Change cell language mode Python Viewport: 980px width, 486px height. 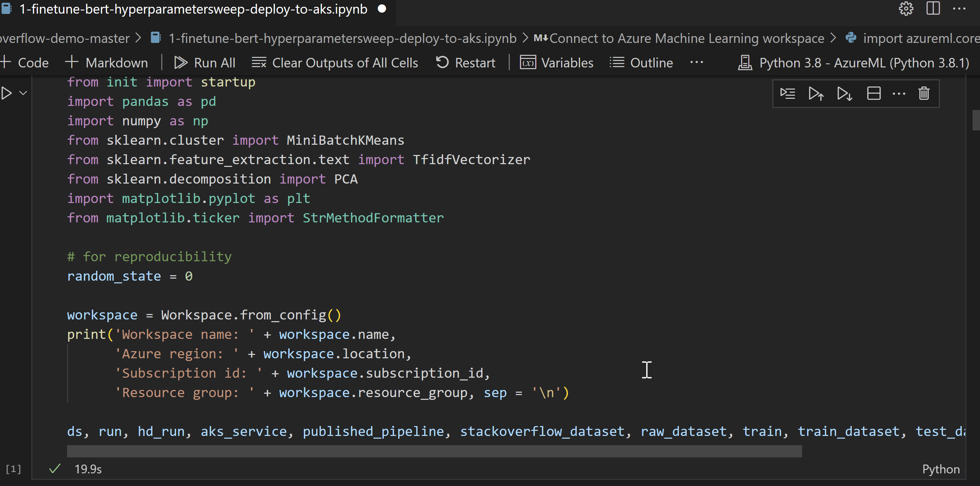pos(941,469)
